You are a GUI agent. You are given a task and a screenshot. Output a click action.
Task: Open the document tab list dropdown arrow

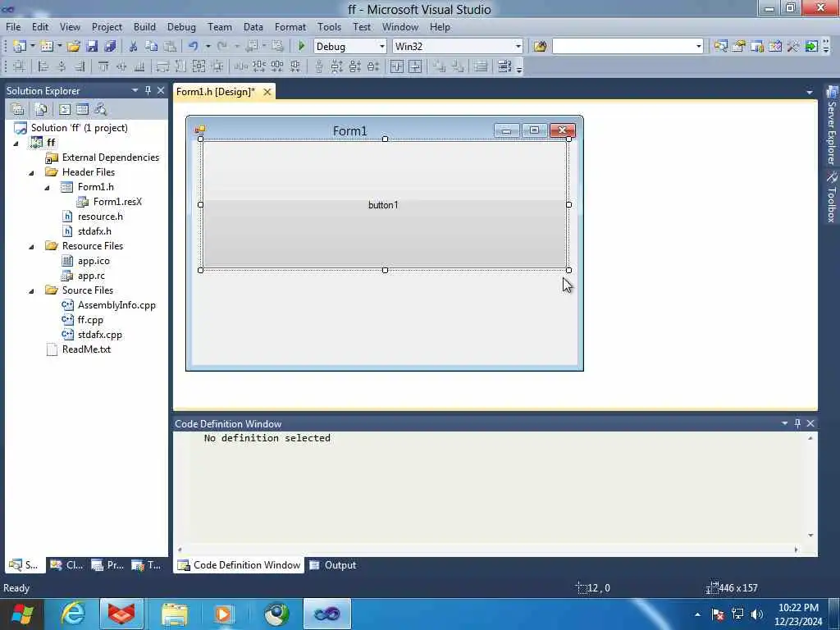[810, 92]
